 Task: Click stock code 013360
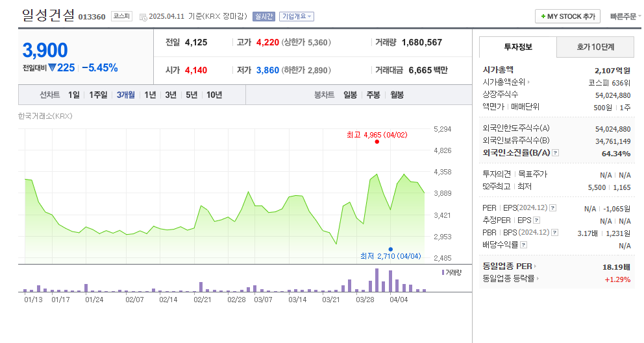[x=92, y=17]
